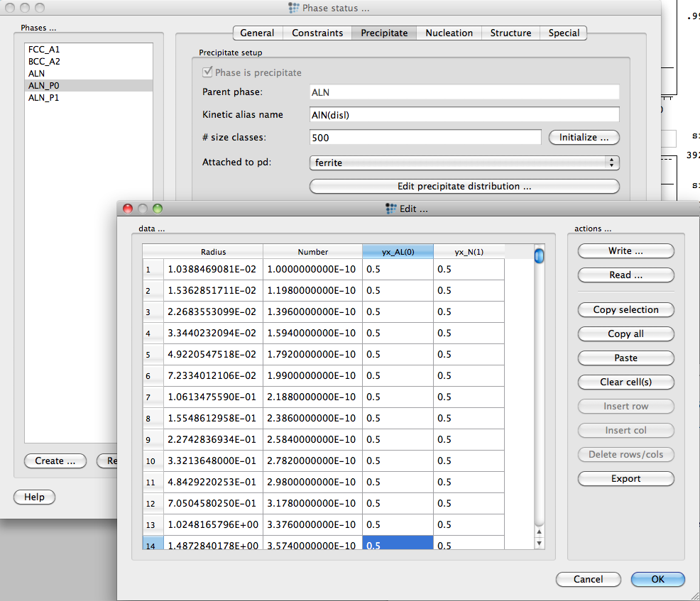Click the scrollbar down arrow in data table

(x=539, y=544)
